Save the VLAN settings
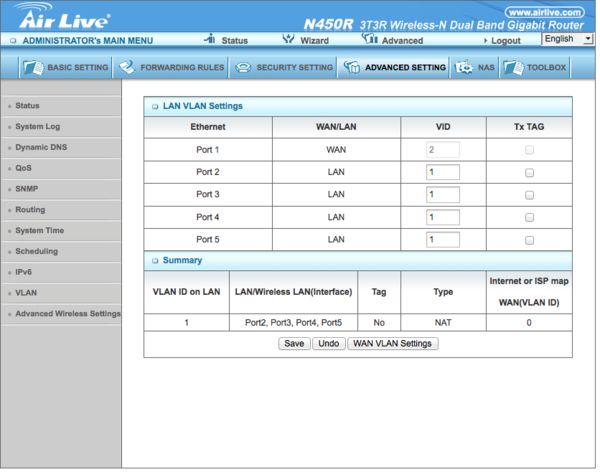Image resolution: width=600 pixels, height=472 pixels. 294,343
